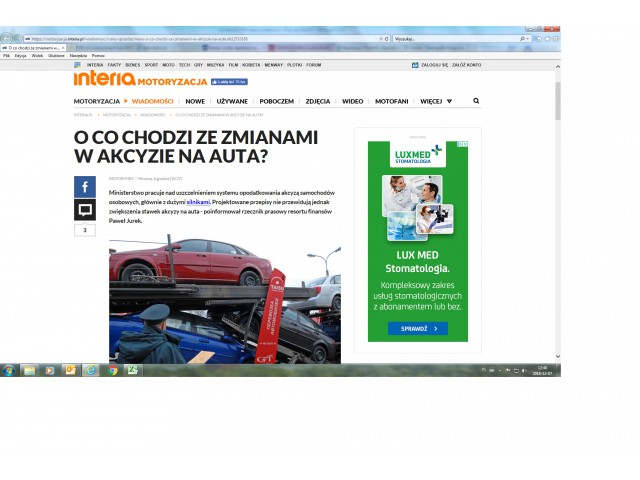640x480 pixels.
Task: Click the browser address bar
Action: coord(200,38)
